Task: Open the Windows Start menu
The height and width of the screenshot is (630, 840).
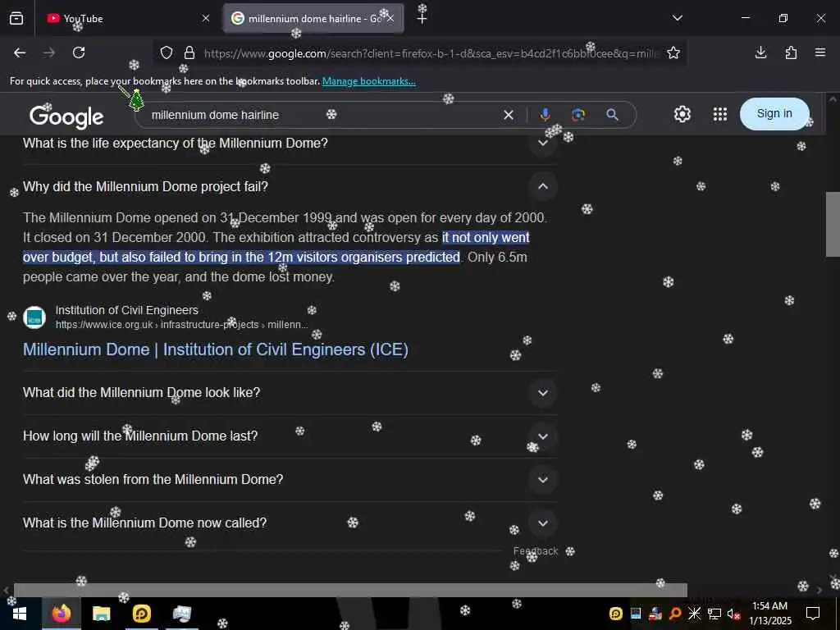Action: [x=20, y=614]
